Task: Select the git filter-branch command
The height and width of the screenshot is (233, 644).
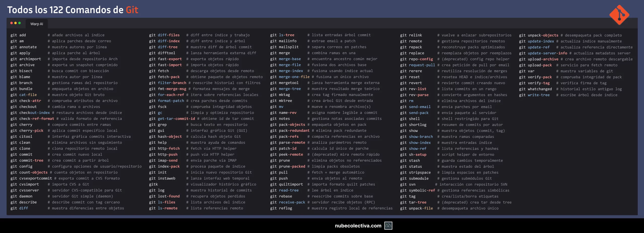Action: (x=168, y=83)
